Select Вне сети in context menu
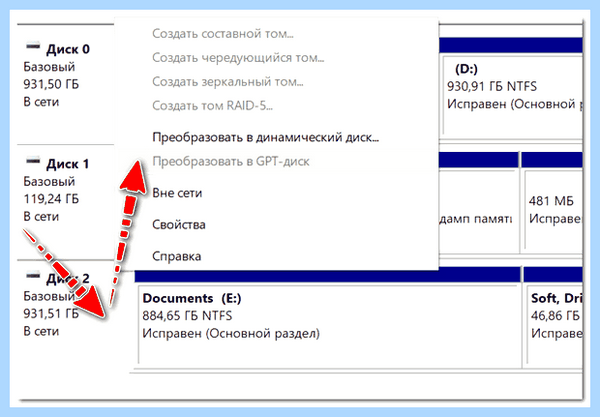600x417 pixels. click(177, 193)
